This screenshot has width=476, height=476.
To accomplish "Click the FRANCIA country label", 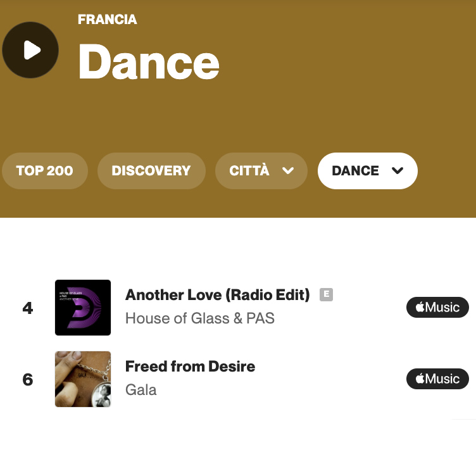I will pyautogui.click(x=108, y=20).
